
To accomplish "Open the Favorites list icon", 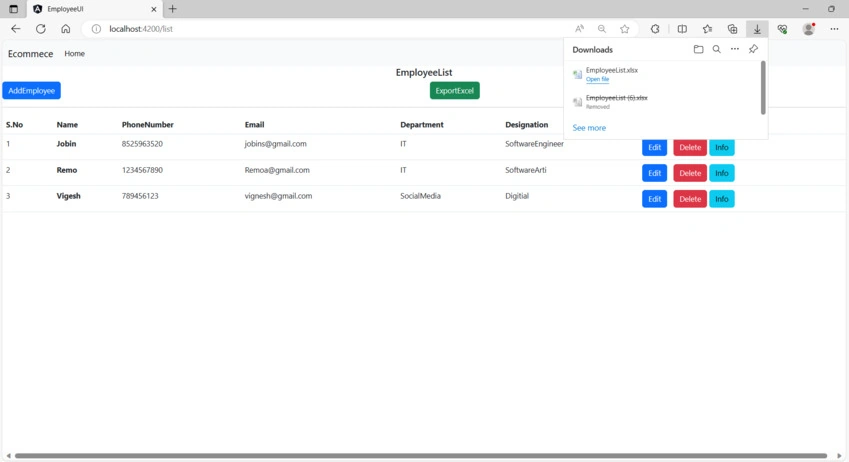I will 707,29.
